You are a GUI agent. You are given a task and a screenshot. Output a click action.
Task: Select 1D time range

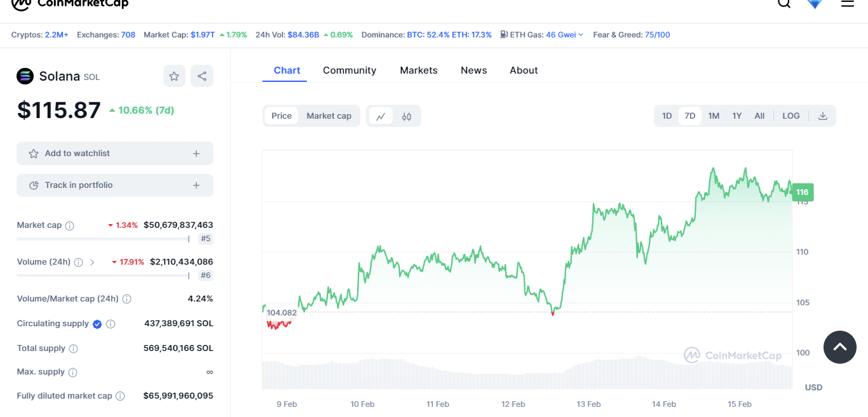pos(667,116)
